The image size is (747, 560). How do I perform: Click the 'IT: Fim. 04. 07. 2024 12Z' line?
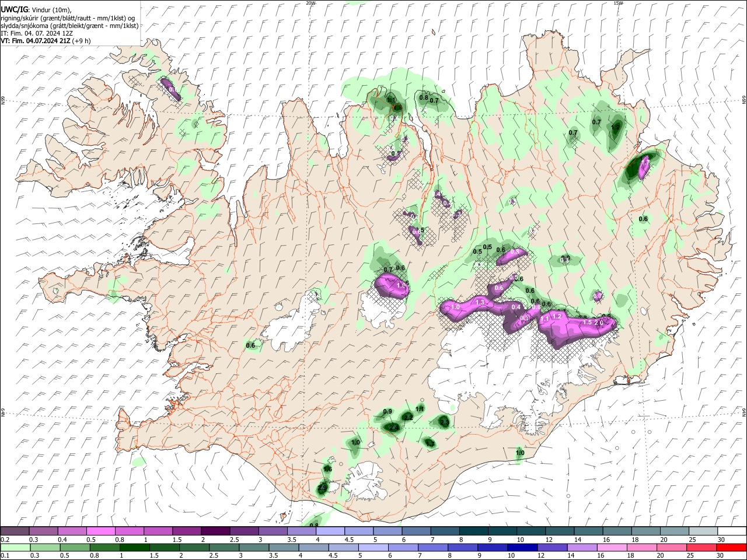37,33
